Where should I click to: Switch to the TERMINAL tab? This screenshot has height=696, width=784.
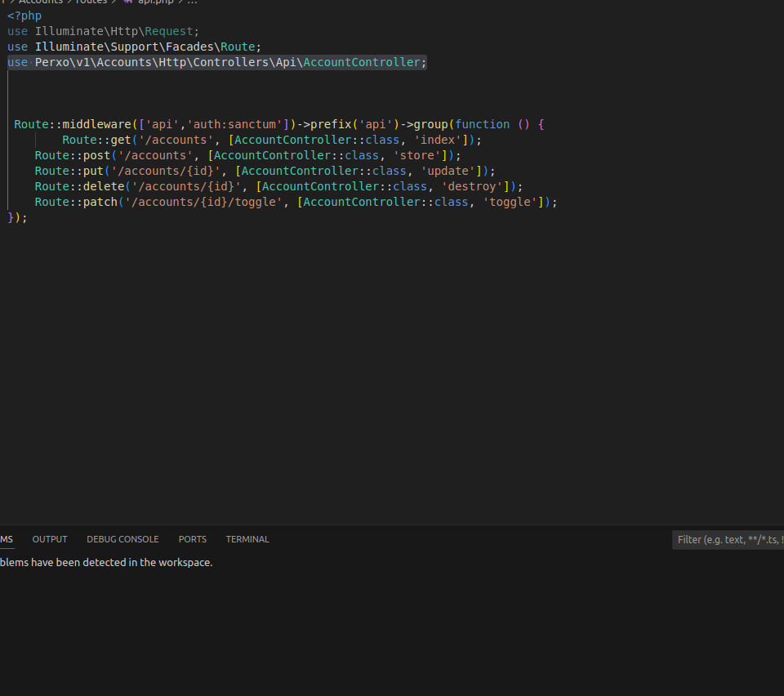(x=247, y=539)
